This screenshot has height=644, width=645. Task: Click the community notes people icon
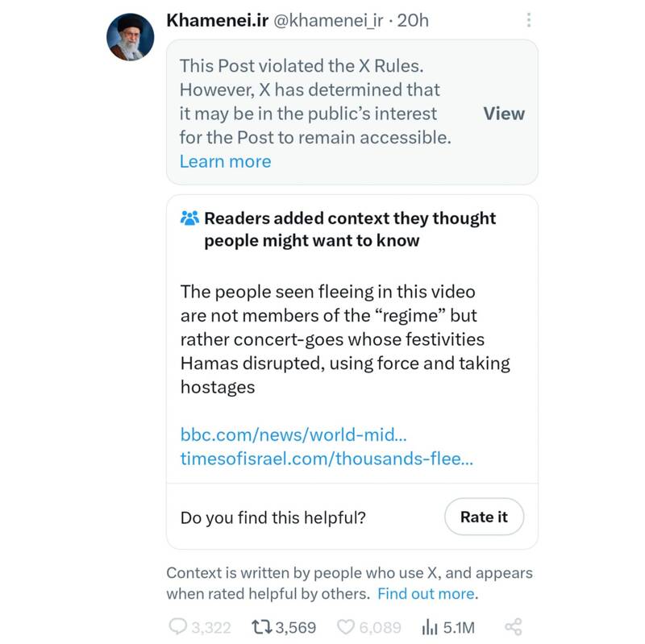tap(189, 218)
